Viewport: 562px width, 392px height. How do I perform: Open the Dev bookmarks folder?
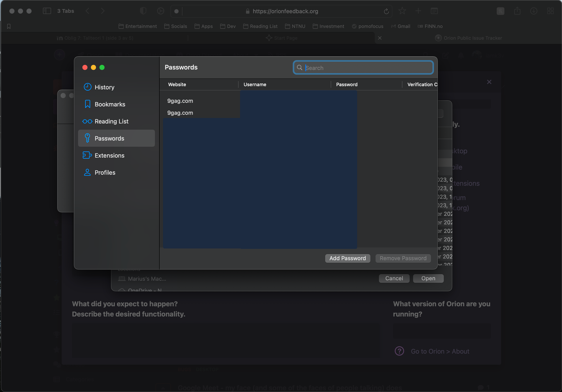coord(228,26)
